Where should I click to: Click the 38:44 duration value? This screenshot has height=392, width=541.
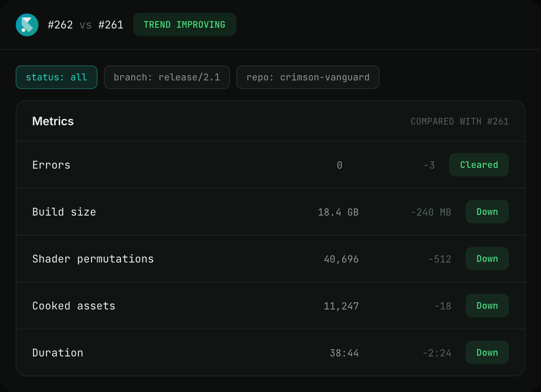click(x=344, y=353)
